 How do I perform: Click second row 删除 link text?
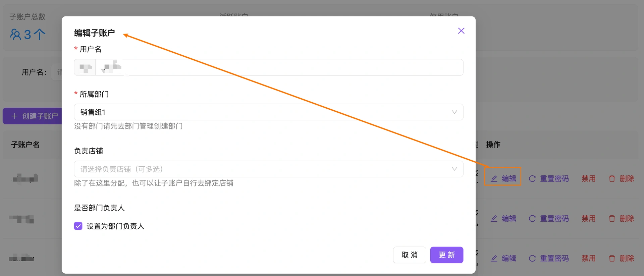click(627, 219)
